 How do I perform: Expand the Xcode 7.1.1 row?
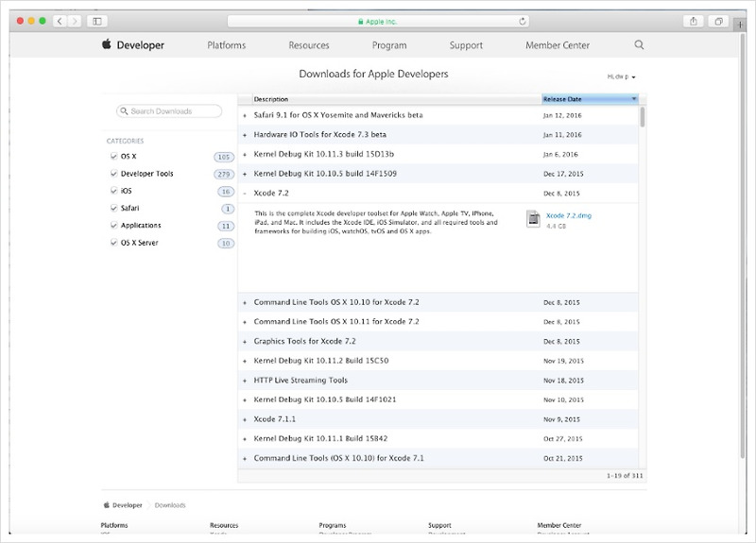point(245,419)
